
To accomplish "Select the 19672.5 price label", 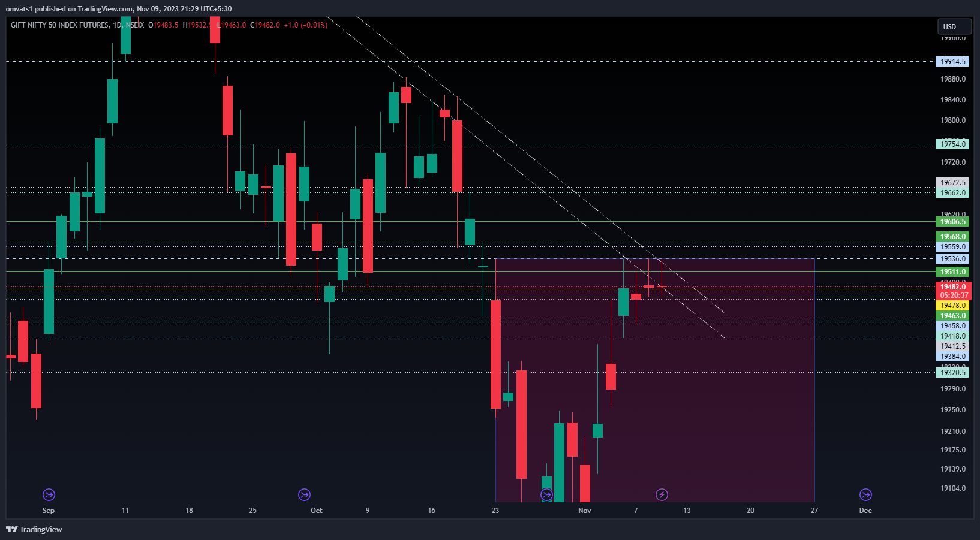I will click(952, 183).
